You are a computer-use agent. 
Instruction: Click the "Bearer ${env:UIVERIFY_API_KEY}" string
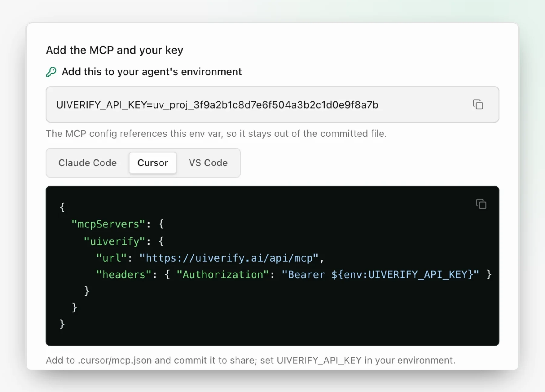(380, 275)
